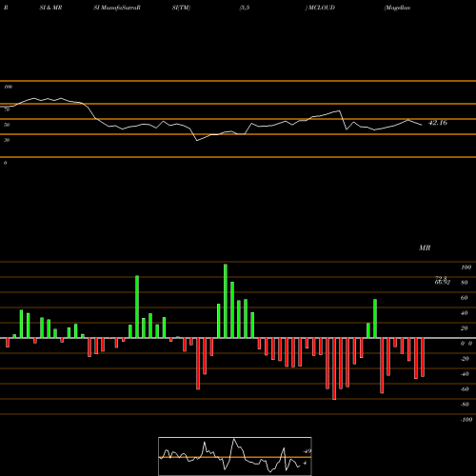The image size is (476, 476).
Task: Click the tallest green MR histogram bar
Action: click(226, 301)
